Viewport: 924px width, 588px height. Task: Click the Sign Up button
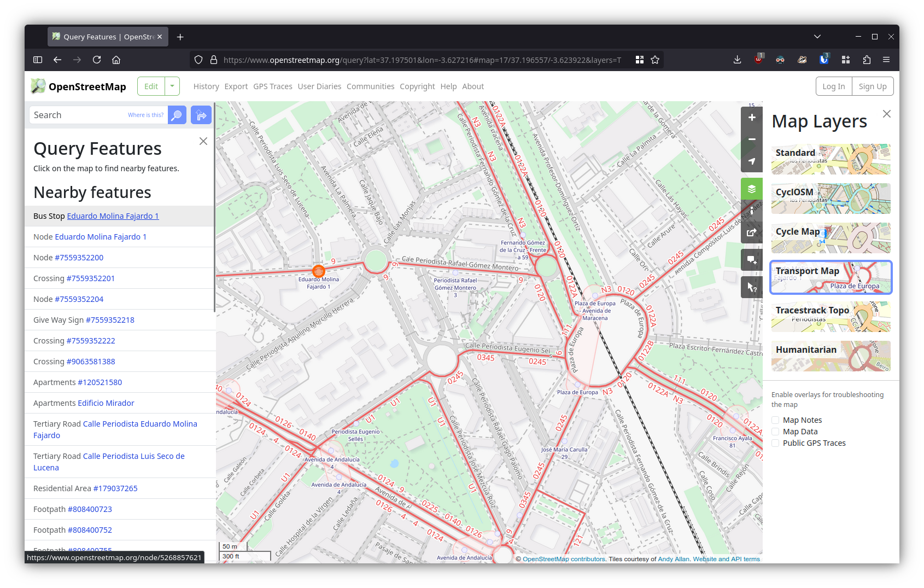(873, 86)
